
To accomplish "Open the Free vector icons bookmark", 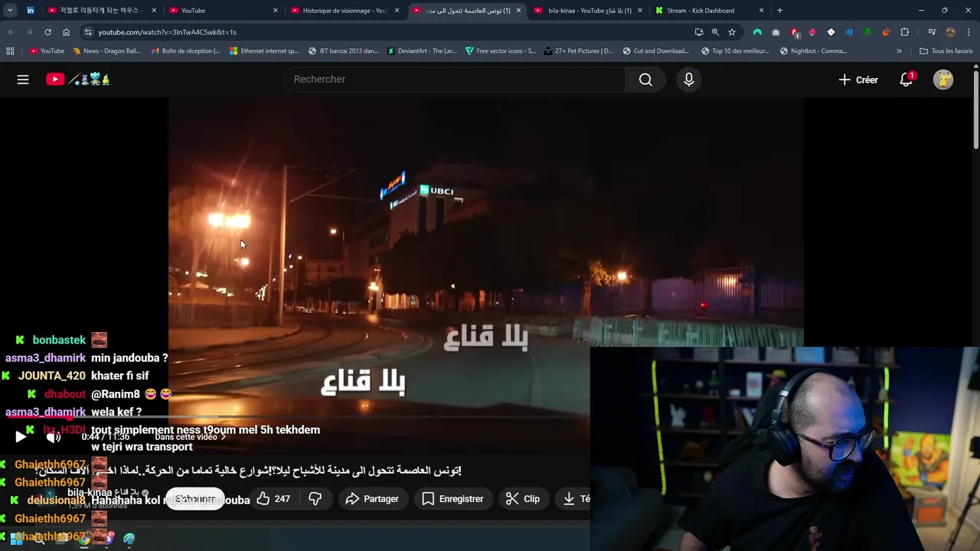I will click(x=501, y=51).
